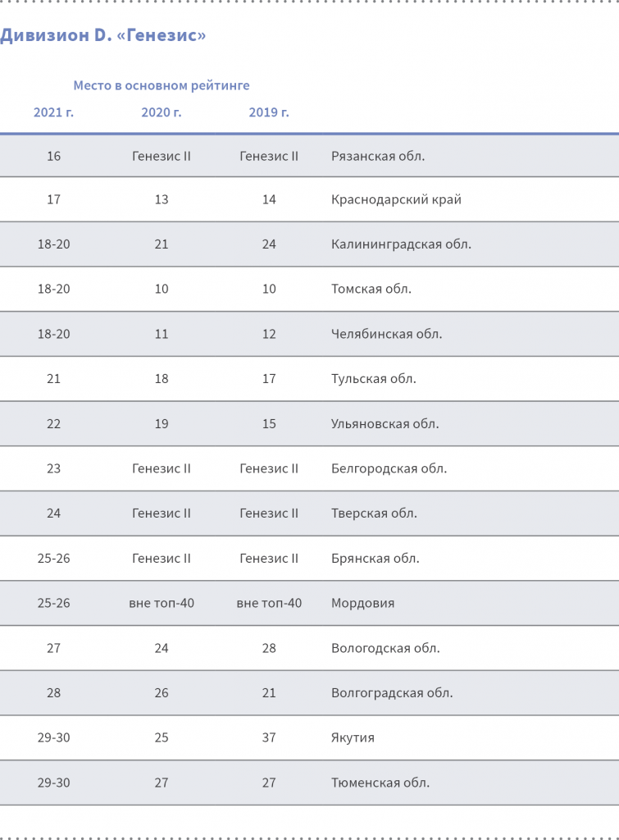Select Ульяновская обл. in the table

(385, 424)
